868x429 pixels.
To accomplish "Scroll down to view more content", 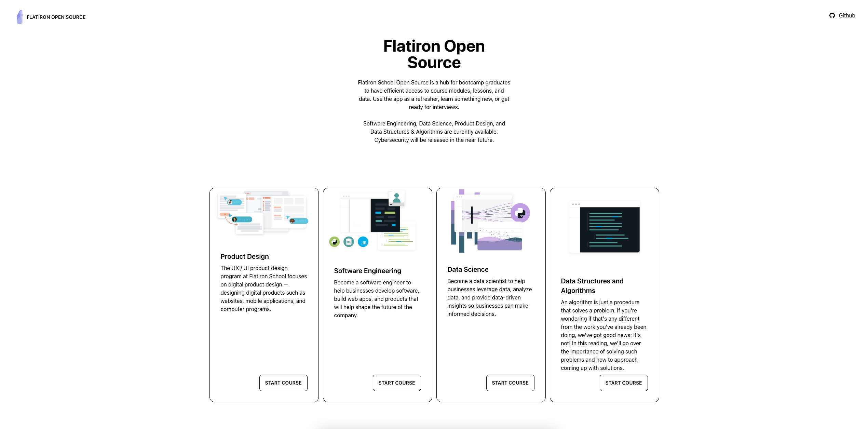I will (x=434, y=425).
